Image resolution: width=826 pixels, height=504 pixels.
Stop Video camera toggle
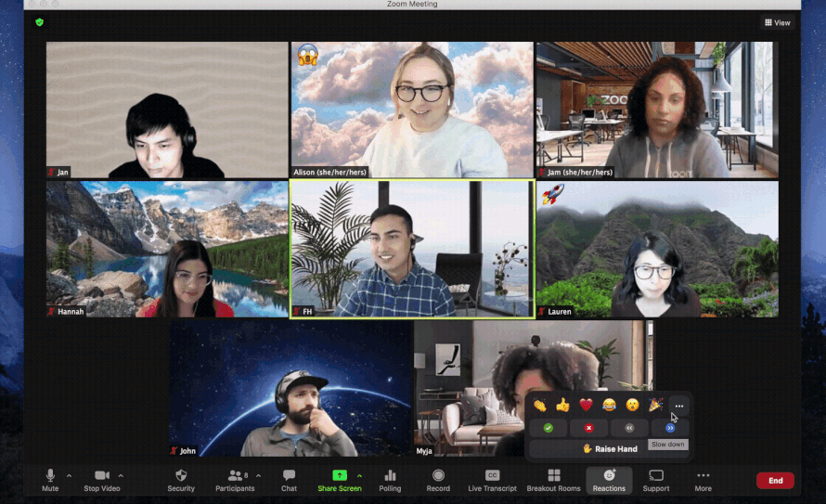(x=102, y=480)
